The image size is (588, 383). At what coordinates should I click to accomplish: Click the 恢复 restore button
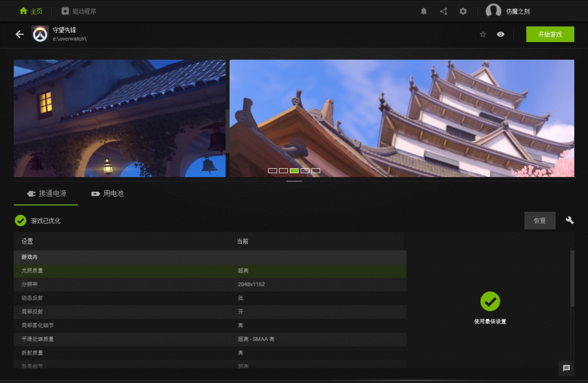pyautogui.click(x=540, y=220)
